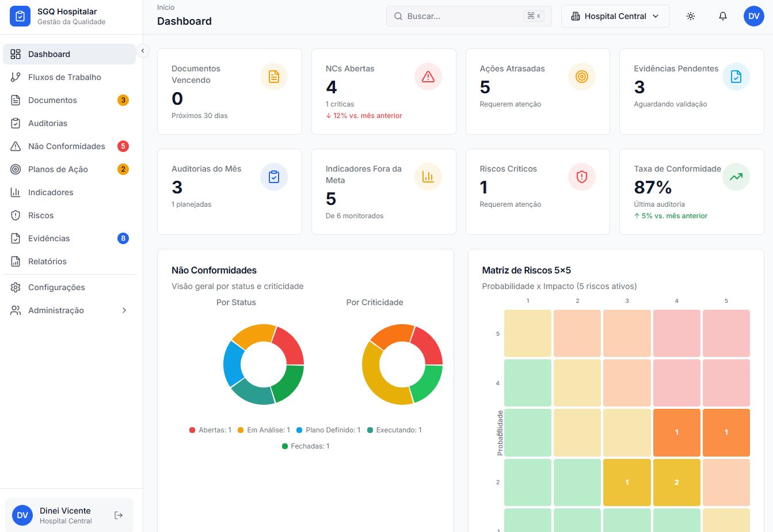Open the Não Conformidades menu item
This screenshot has width=773, height=532.
coord(67,146)
